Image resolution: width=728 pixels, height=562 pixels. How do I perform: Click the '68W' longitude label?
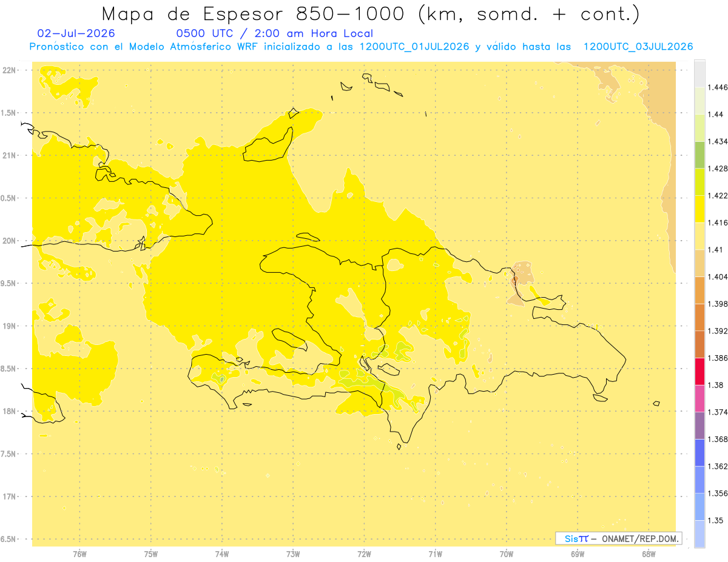(649, 554)
